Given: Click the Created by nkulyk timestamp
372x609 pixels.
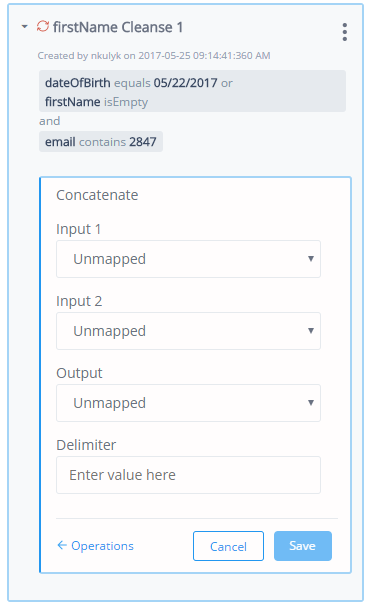Looking at the screenshot, I should [154, 56].
